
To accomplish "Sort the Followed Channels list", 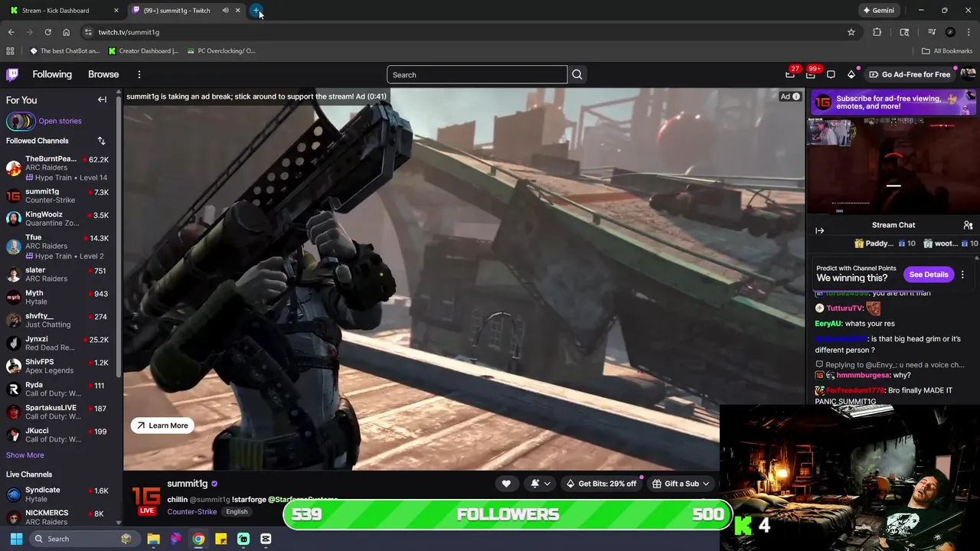I will click(x=101, y=141).
